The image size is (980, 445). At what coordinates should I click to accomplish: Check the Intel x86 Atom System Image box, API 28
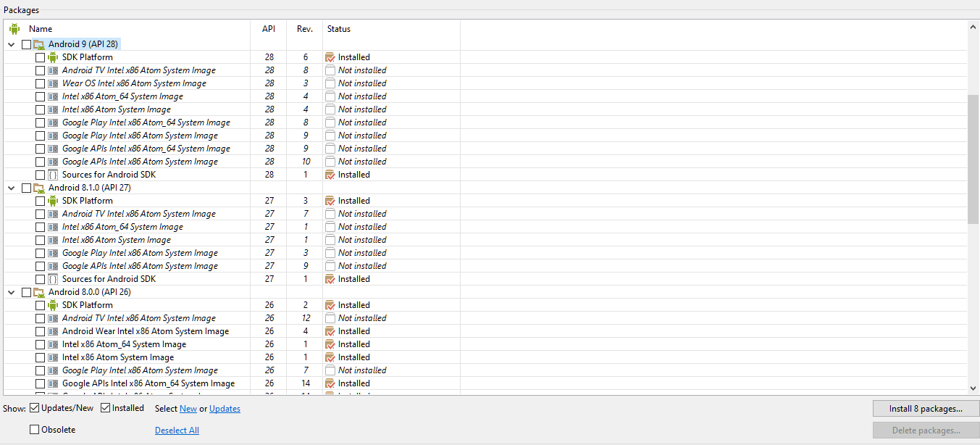[41, 109]
